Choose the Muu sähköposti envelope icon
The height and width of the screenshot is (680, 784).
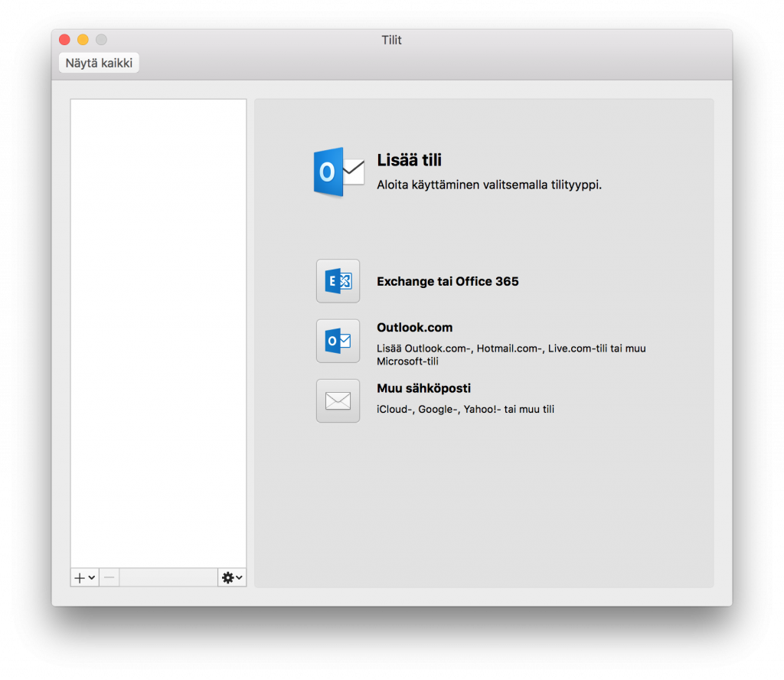click(338, 400)
